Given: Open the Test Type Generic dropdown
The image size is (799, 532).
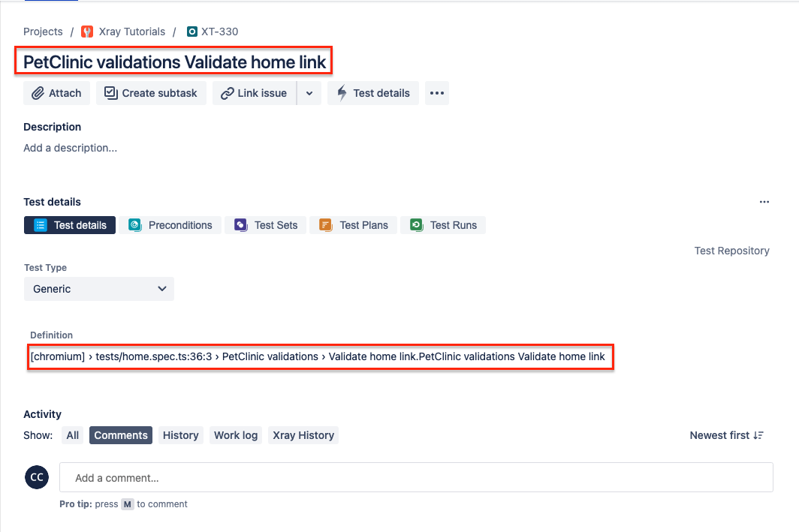Looking at the screenshot, I should pyautogui.click(x=99, y=289).
